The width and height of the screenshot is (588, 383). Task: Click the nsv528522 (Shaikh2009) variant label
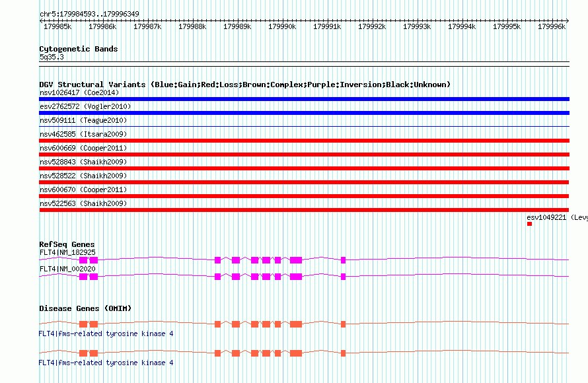[83, 176]
